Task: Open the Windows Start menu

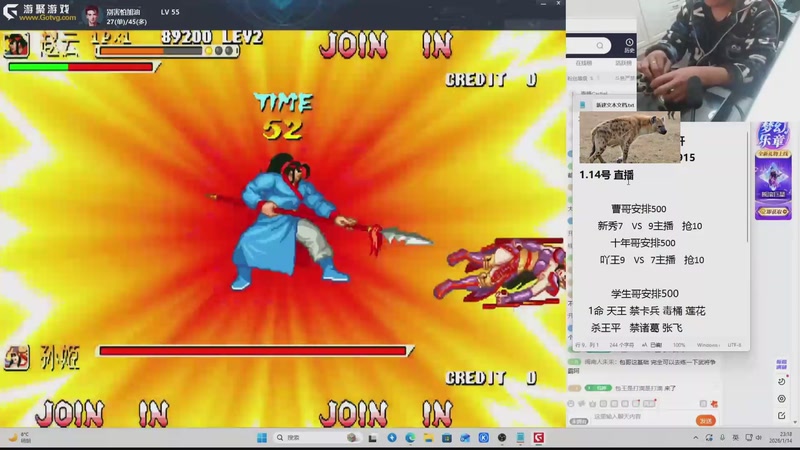Action: (x=262, y=438)
